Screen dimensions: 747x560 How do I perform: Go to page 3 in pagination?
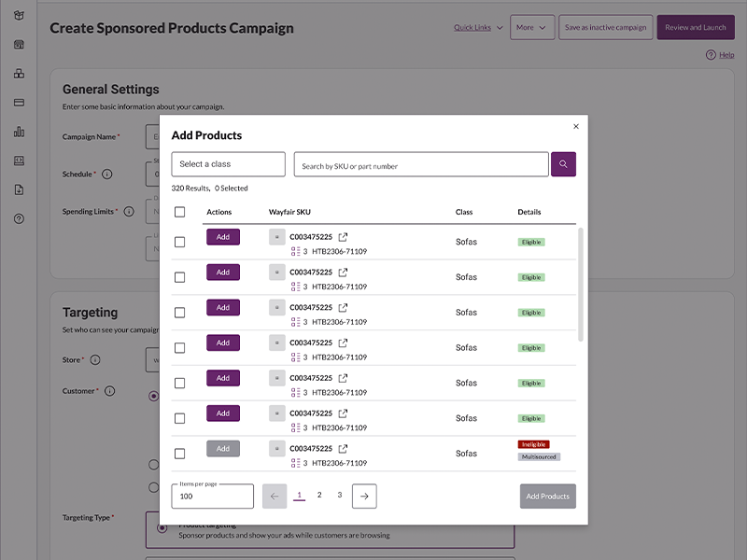coord(340,496)
